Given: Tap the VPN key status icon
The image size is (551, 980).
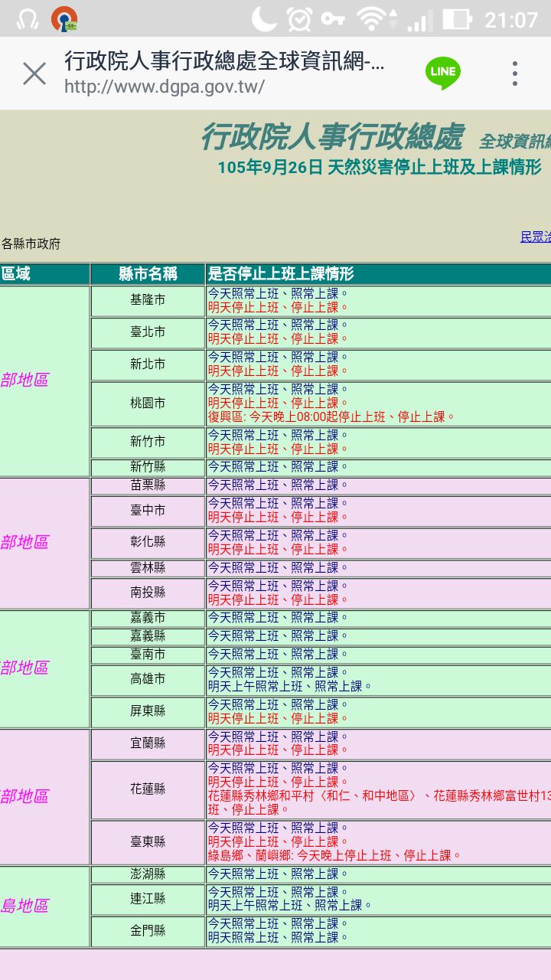Looking at the screenshot, I should tap(333, 18).
